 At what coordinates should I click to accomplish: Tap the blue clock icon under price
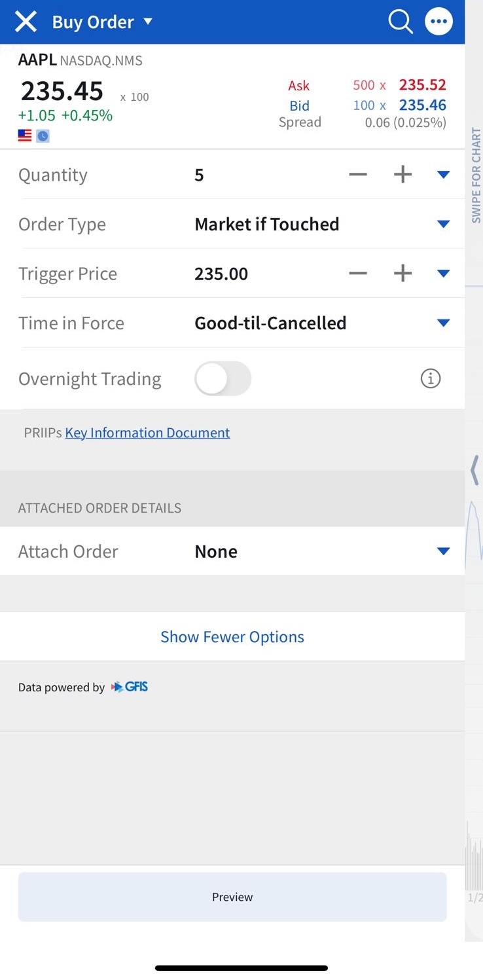[43, 136]
